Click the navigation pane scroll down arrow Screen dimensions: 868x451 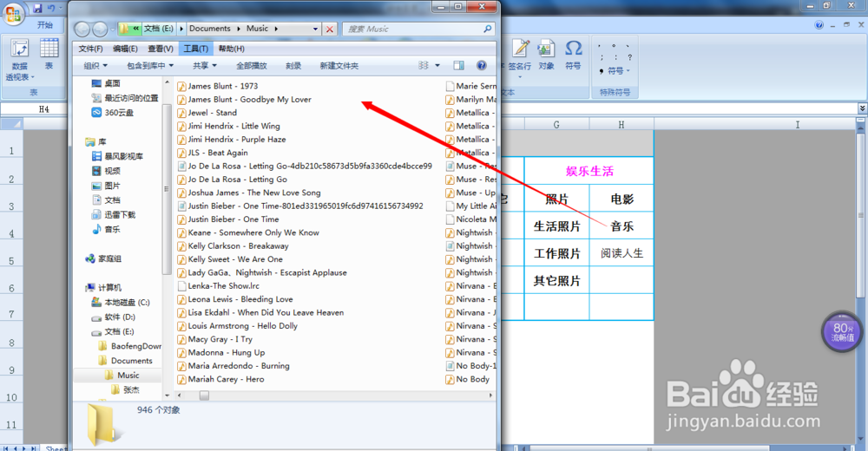point(168,395)
